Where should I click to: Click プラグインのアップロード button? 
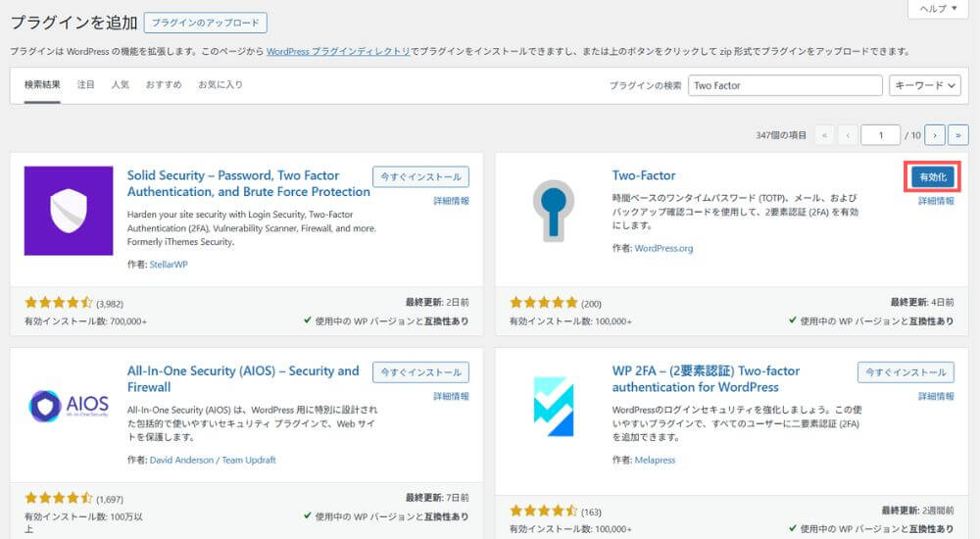point(205,23)
